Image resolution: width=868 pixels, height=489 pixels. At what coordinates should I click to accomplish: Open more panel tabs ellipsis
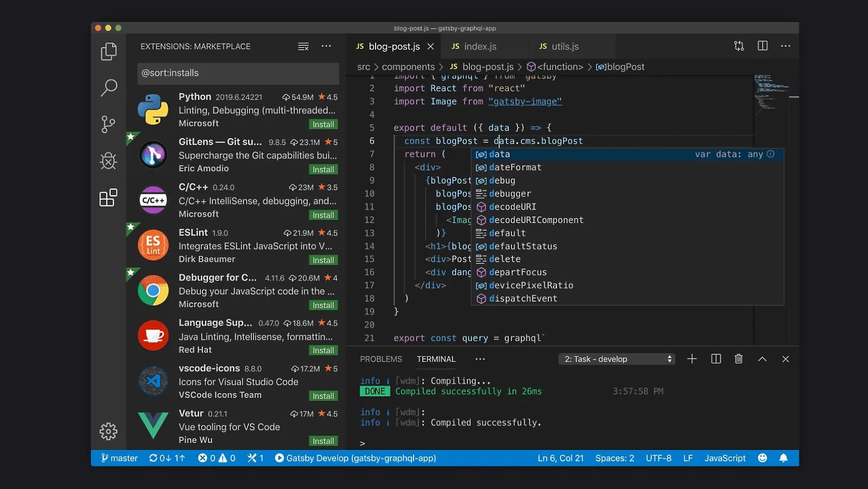point(480,359)
